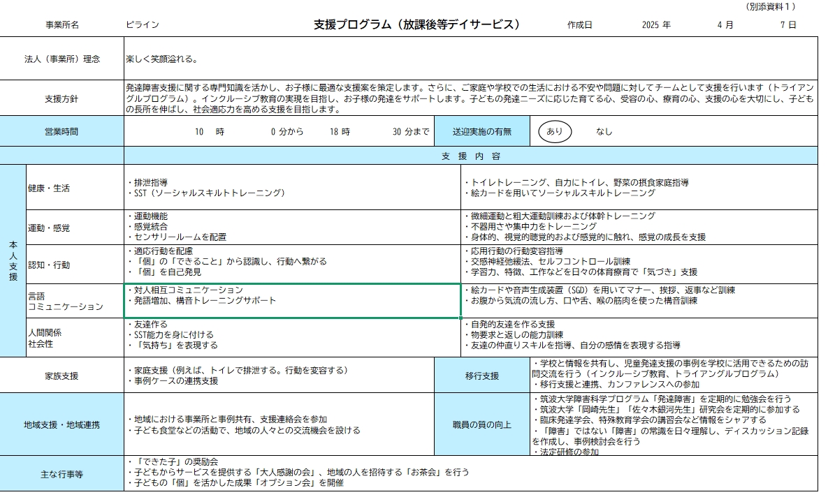This screenshot has height=504, width=828.
Task: Click the "健康・生活" row label
Action: 49,188
